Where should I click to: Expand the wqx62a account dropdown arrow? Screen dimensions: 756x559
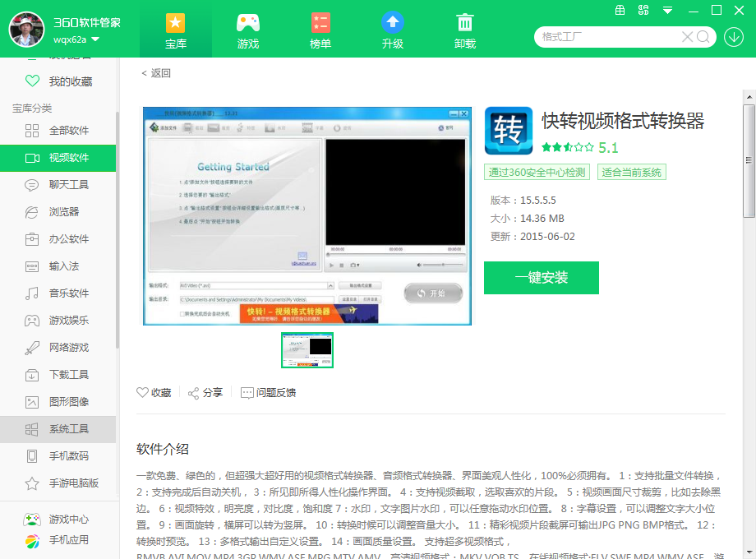[x=95, y=39]
